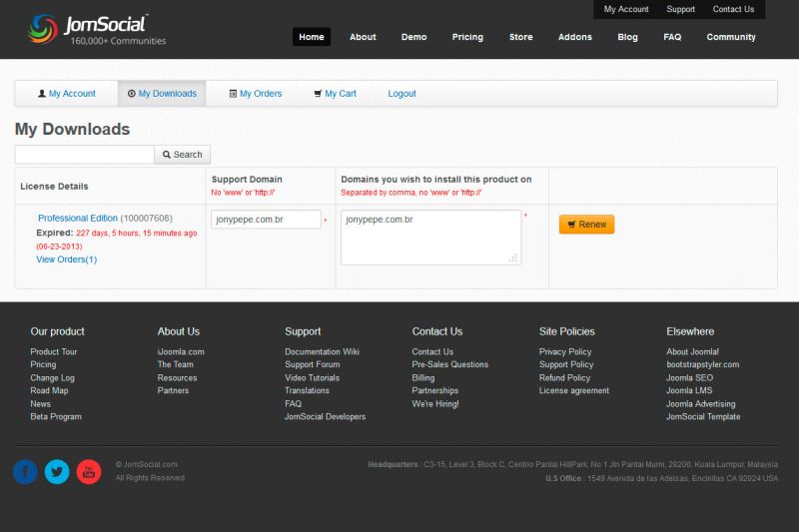Open the Addons nav item

pyautogui.click(x=575, y=37)
